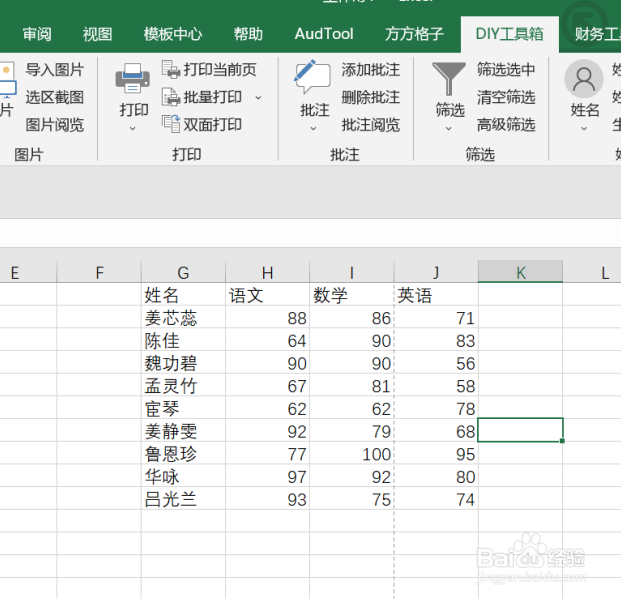This screenshot has width=621, height=599.
Task: Expand the 打印 dropdown arrow
Action: click(133, 128)
